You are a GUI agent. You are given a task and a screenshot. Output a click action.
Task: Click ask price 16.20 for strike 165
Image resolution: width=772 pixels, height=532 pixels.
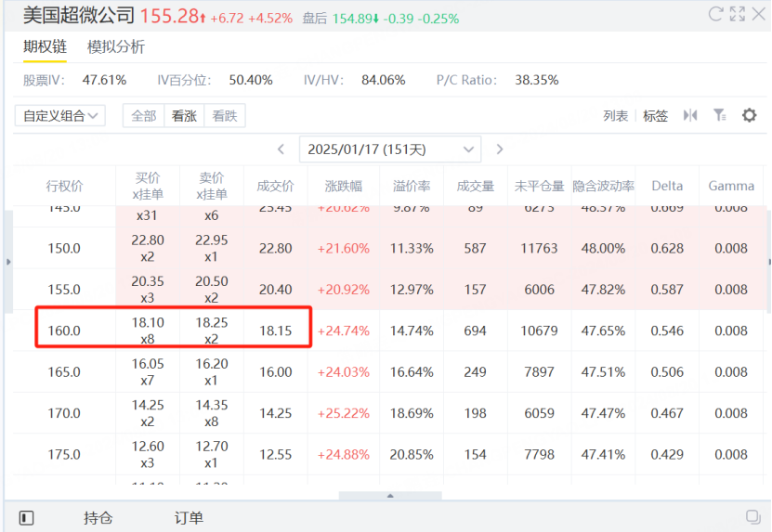point(212,364)
